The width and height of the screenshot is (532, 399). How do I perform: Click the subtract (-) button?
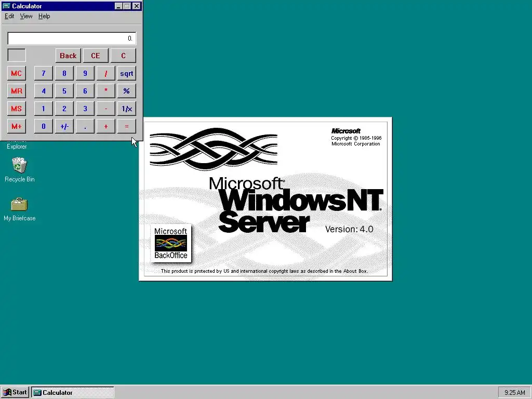point(106,109)
